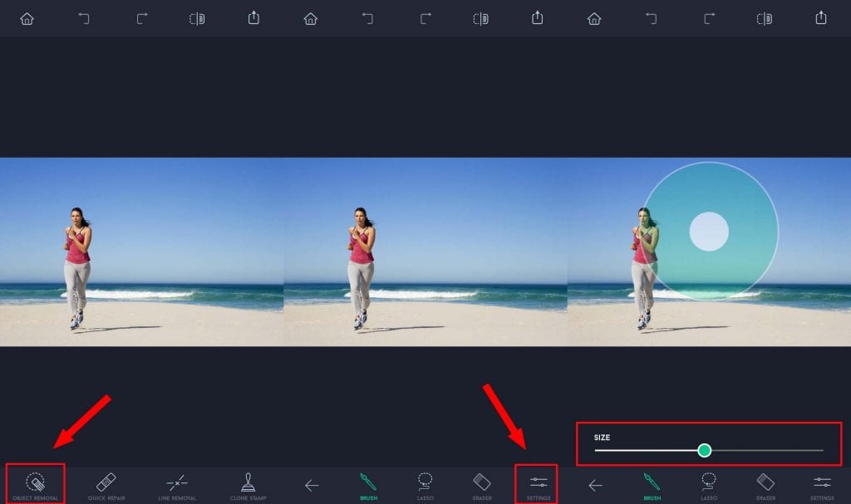Tap Home icon in left screen
The width and height of the screenshot is (851, 504).
point(27,19)
